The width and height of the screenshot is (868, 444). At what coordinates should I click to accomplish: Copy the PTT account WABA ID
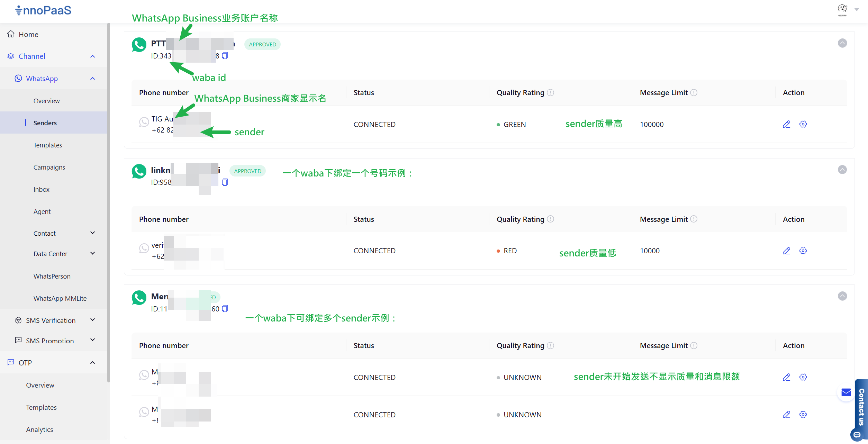(225, 56)
